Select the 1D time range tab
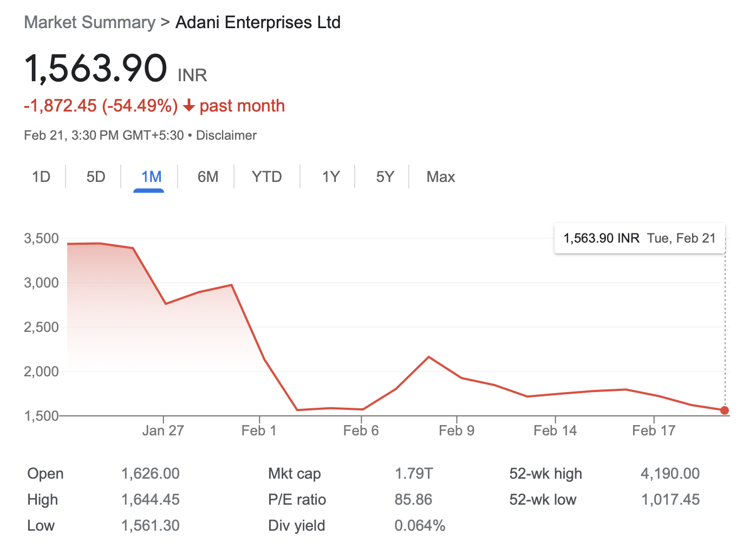Screen dimensions: 756x548 pyautogui.click(x=41, y=177)
